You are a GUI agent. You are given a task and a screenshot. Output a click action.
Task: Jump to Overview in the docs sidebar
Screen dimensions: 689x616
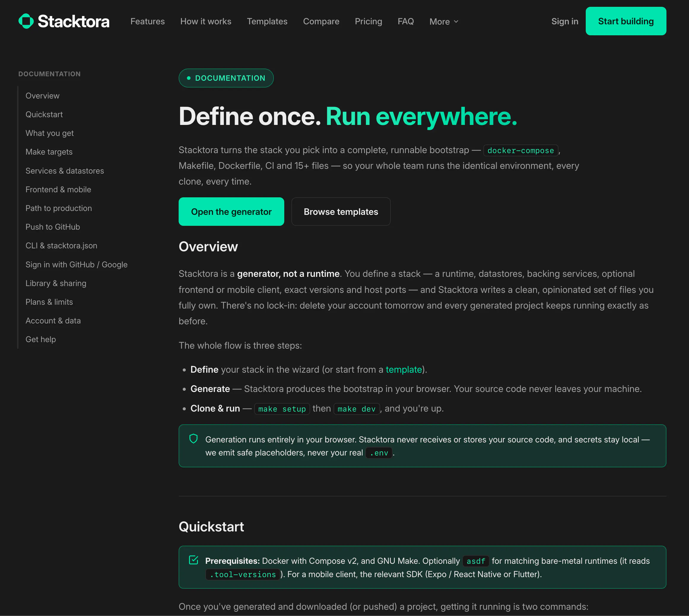(x=43, y=96)
